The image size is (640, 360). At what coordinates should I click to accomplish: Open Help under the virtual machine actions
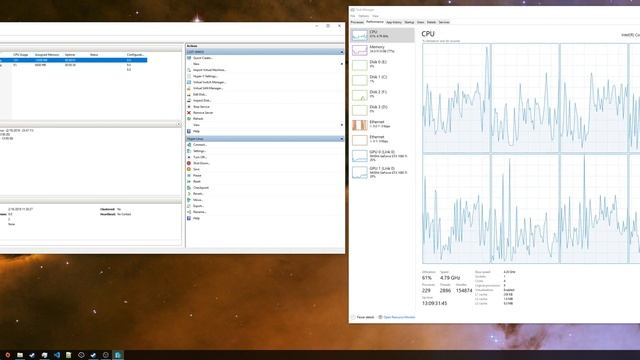pos(196,218)
